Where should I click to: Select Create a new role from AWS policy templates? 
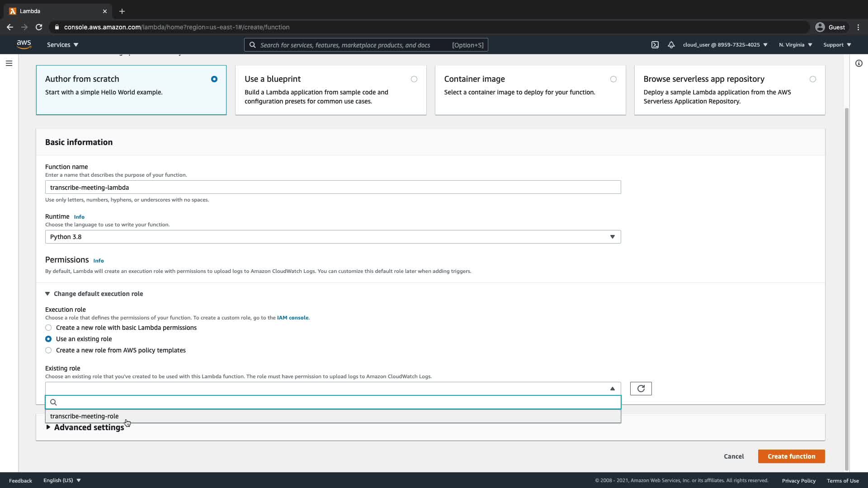click(x=48, y=350)
